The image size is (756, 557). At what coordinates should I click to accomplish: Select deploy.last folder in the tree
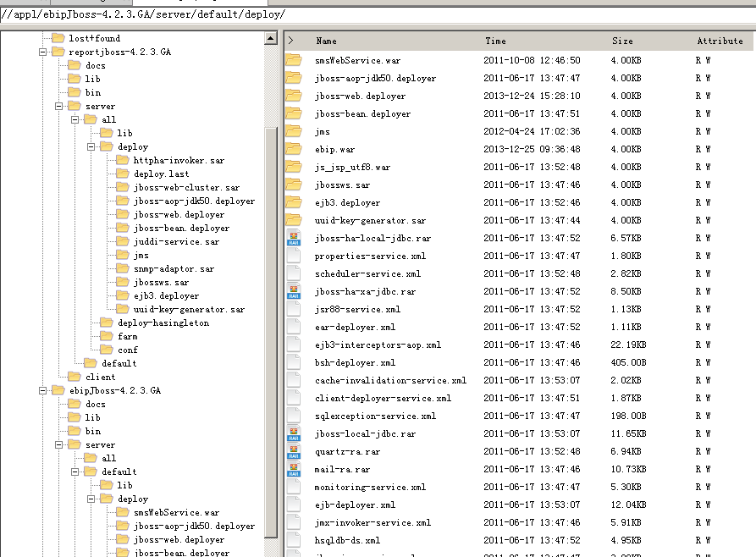tap(161, 174)
